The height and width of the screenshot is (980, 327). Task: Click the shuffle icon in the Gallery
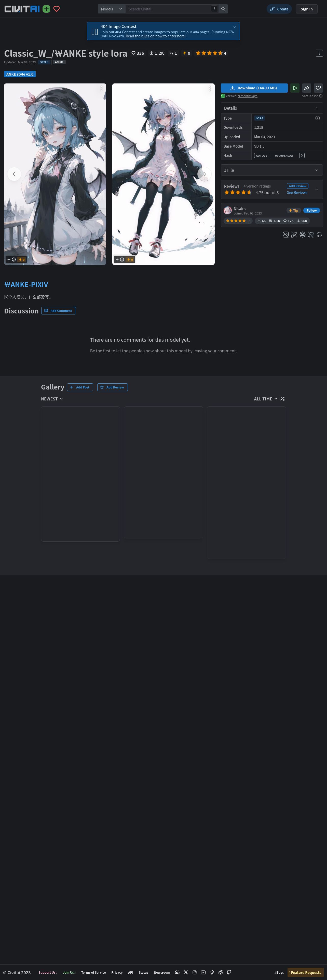(282, 399)
